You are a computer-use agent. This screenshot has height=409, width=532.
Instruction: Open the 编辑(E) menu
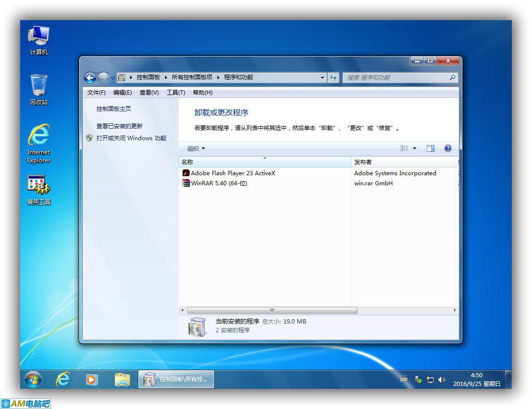(122, 93)
